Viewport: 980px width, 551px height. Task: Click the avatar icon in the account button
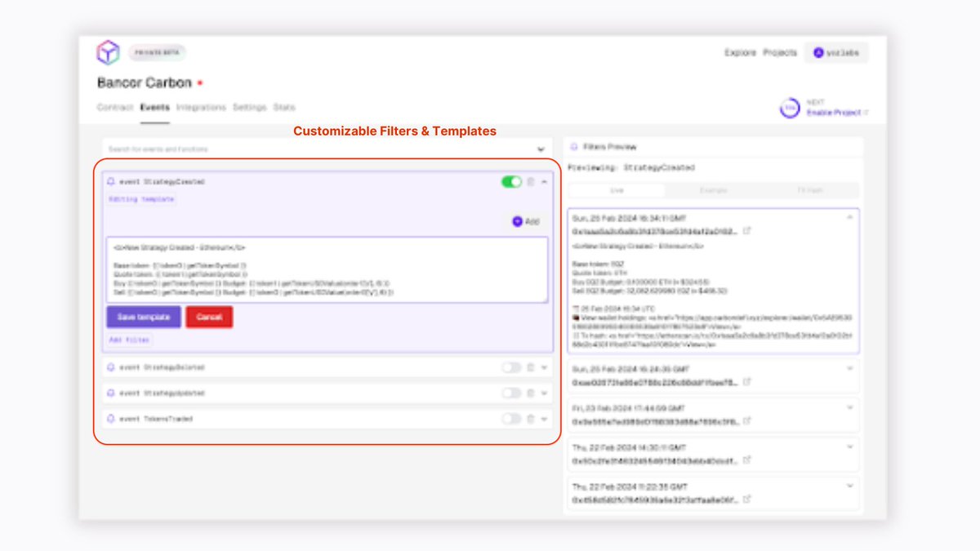[x=817, y=52]
